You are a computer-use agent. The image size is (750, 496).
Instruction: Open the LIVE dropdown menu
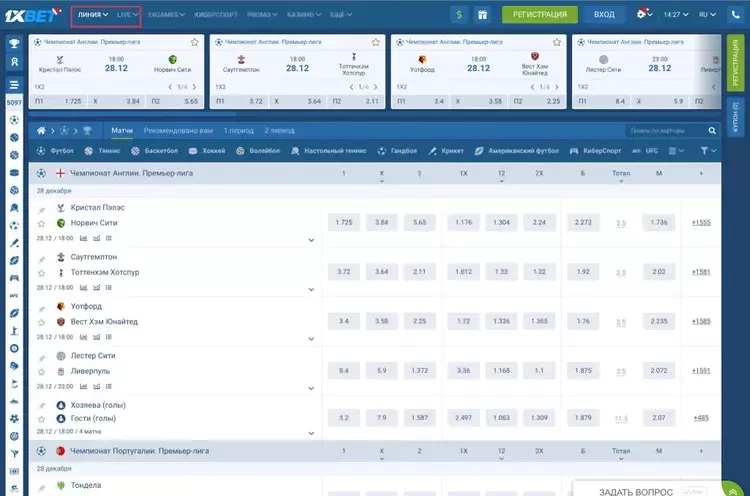click(128, 15)
